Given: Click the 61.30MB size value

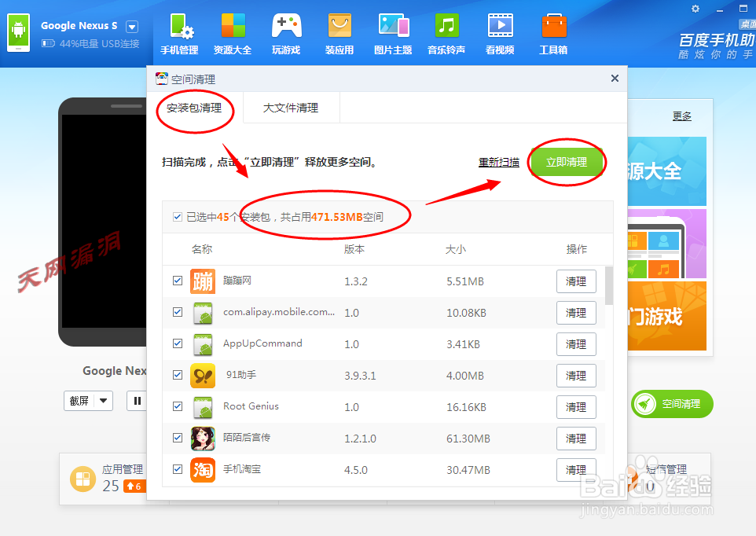Looking at the screenshot, I should [x=468, y=439].
